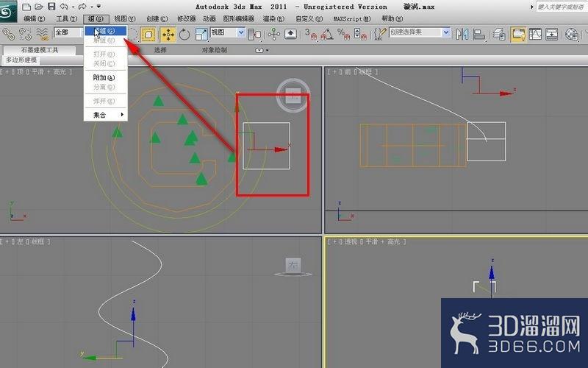Viewport: 588px width, 368px height.
Task: Click the Open File folder icon
Action: [x=39, y=7]
